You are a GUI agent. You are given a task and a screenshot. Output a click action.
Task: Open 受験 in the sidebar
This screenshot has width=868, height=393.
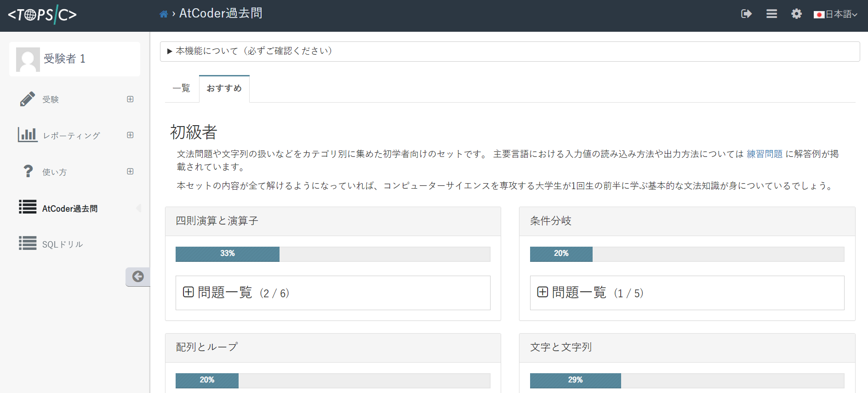point(51,99)
